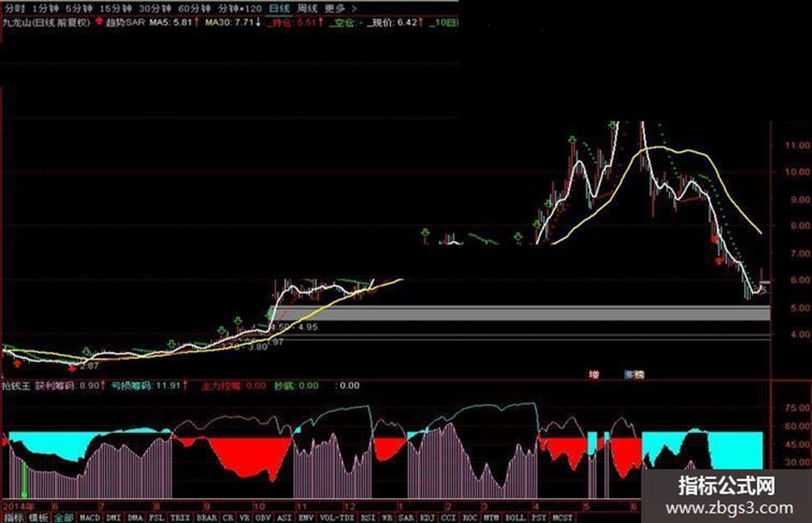Apply the WR indicator
Screen dimensions: 812x523
coord(388,517)
